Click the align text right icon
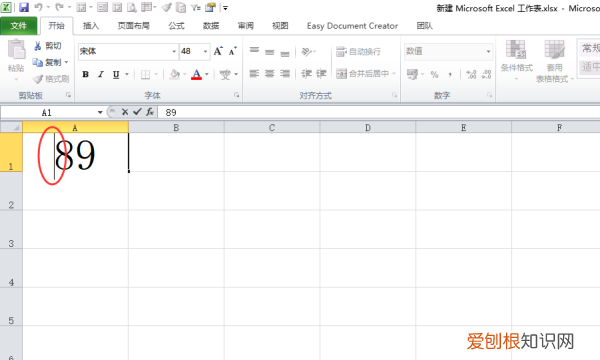This screenshot has width=600, height=360. click(x=285, y=73)
